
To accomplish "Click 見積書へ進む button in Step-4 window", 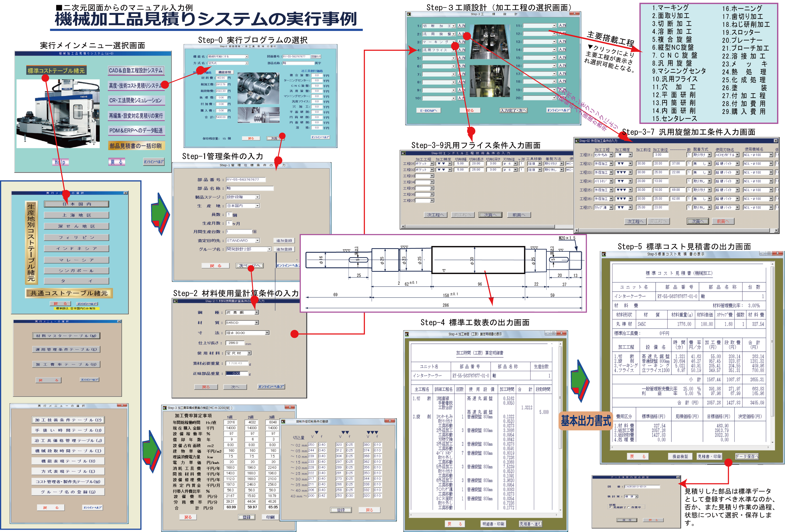I will coord(530,524).
